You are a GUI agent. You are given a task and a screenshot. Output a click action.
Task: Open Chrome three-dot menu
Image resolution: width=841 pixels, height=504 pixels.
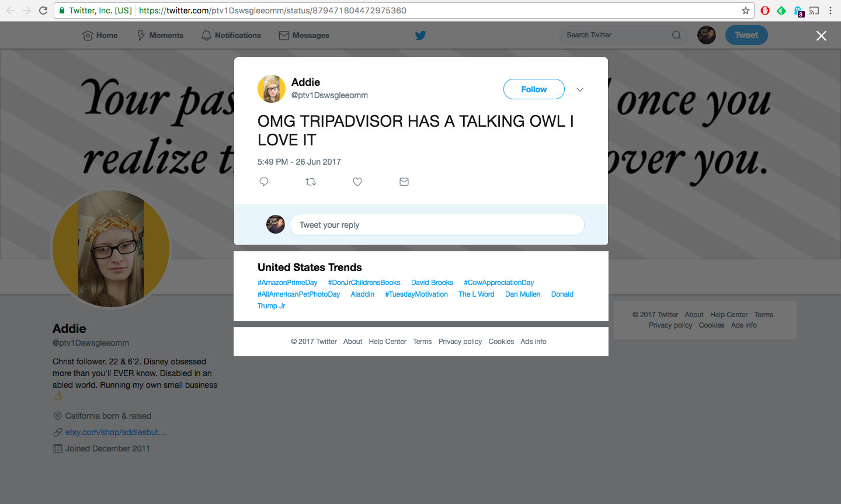click(x=830, y=11)
